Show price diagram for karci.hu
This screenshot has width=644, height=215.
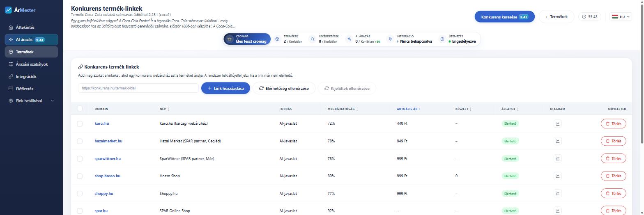(557, 124)
